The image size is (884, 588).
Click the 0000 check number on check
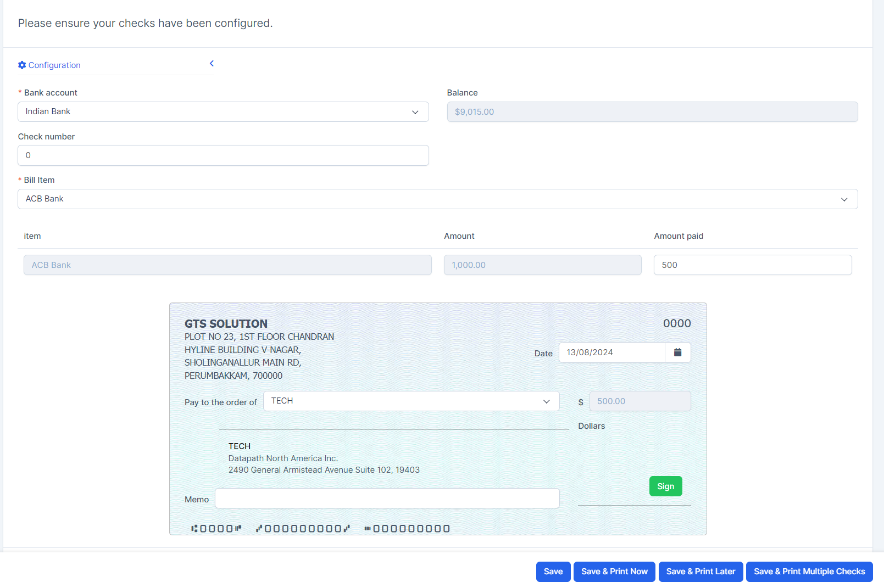tap(677, 323)
